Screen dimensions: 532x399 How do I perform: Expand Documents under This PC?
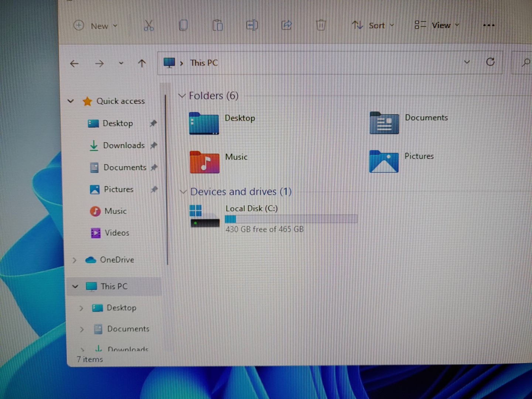coord(82,329)
